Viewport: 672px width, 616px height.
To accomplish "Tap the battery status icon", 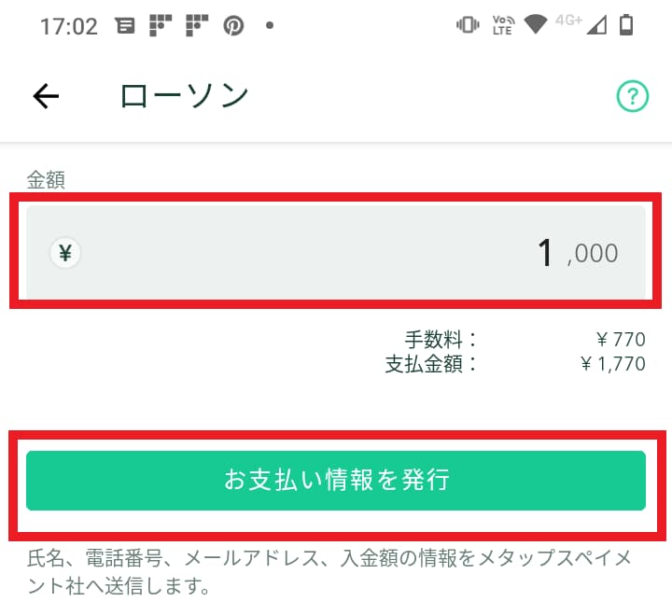I will [x=626, y=25].
